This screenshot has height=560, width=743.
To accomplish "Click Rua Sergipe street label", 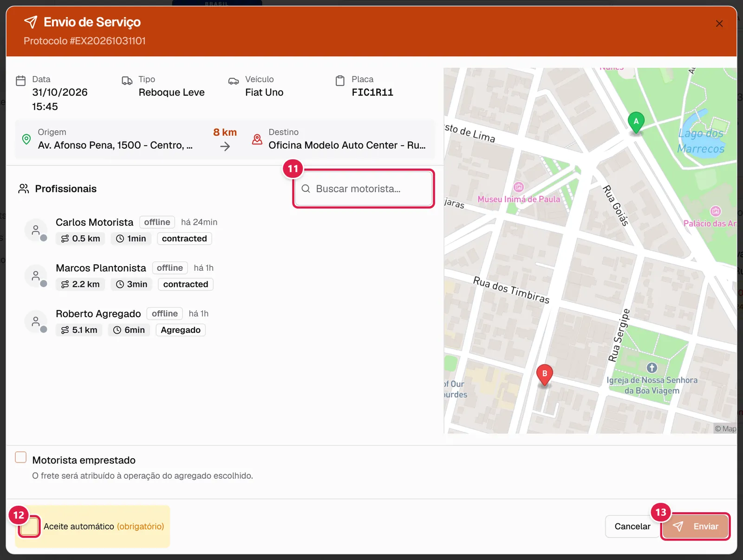I will click(619, 335).
